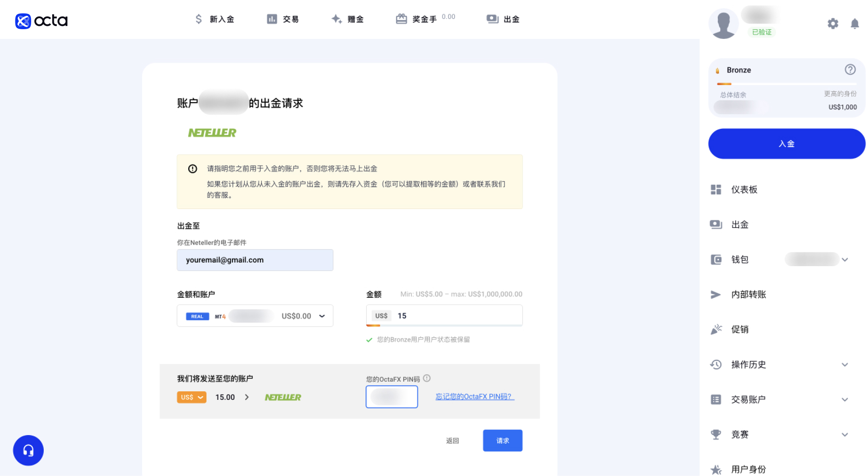This screenshot has height=476, width=868.
Task: Click the sidebar withdrawal cash icon
Action: [x=716, y=224]
